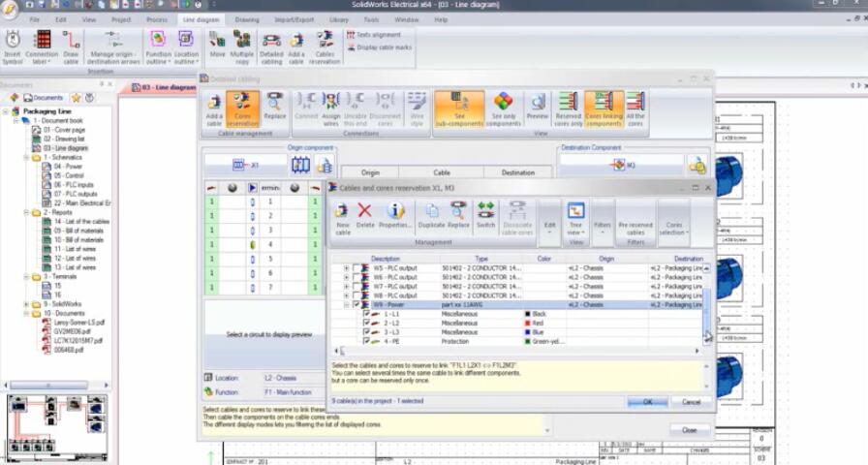
Task: Click Add a cable in Detailed cabling
Action: (x=214, y=109)
